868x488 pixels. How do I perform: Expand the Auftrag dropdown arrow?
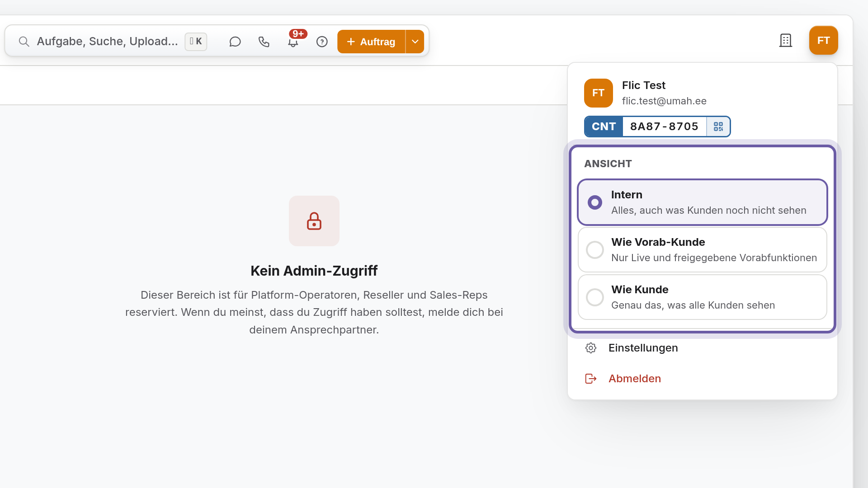415,42
